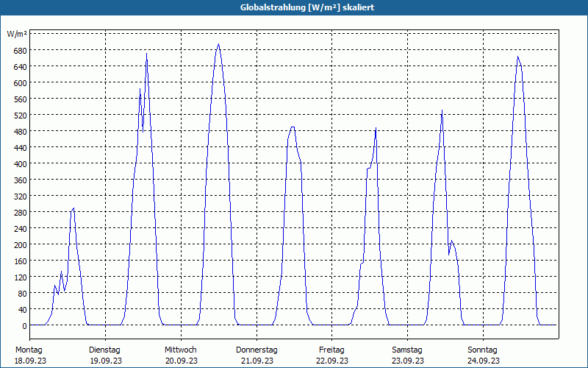588x368 pixels.
Task: Click the peak of Wednesday's radiation curve
Action: tap(218, 44)
